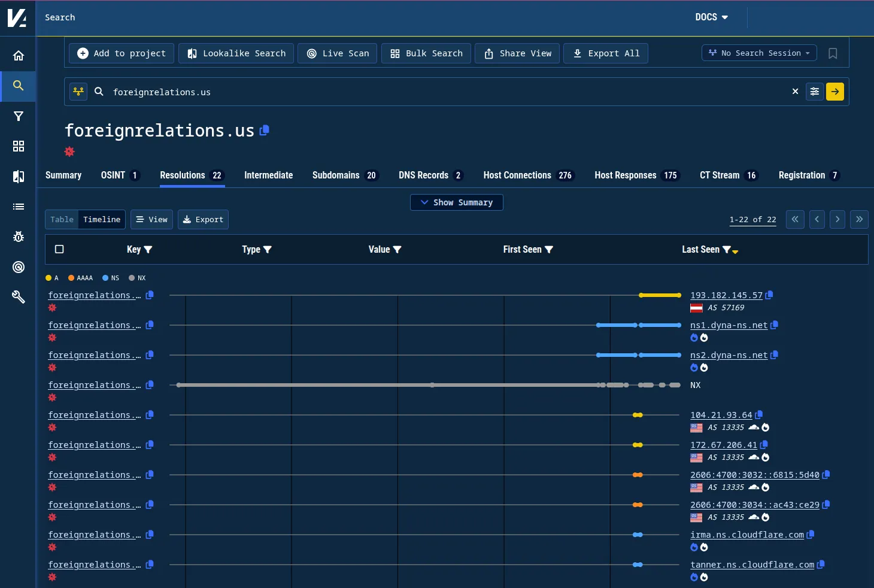Jump to the last results page

pos(860,219)
